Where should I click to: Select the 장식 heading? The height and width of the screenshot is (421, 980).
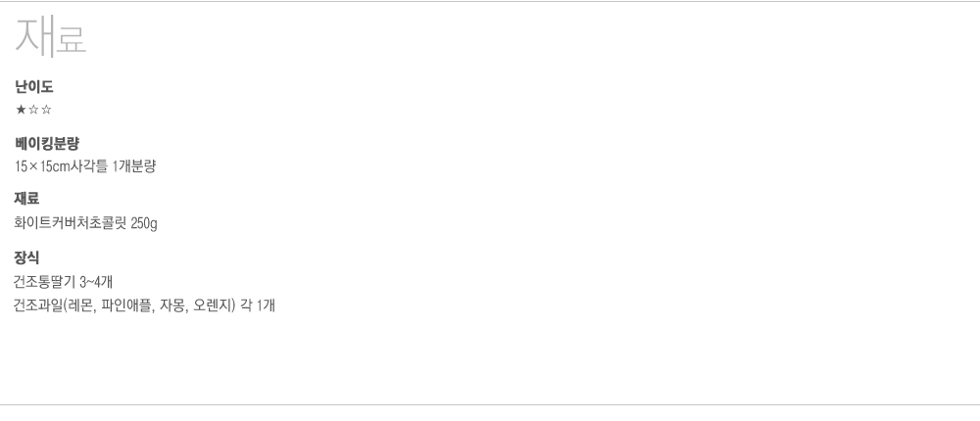[27, 258]
